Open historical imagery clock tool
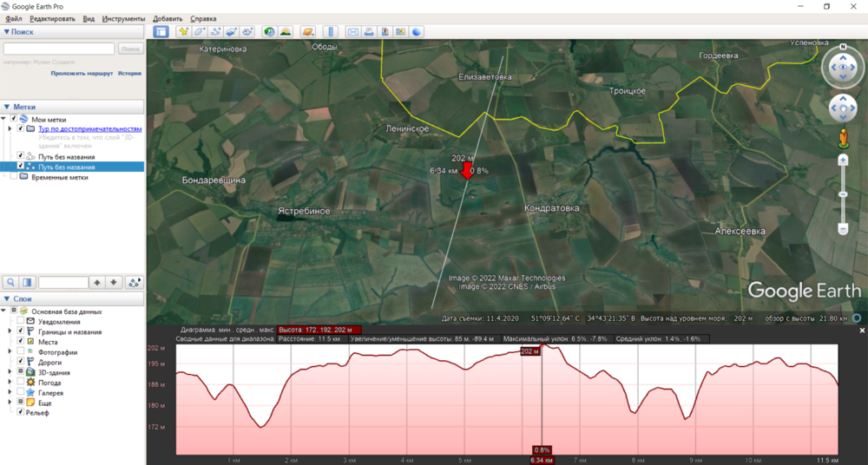868x465 pixels. pyautogui.click(x=269, y=32)
